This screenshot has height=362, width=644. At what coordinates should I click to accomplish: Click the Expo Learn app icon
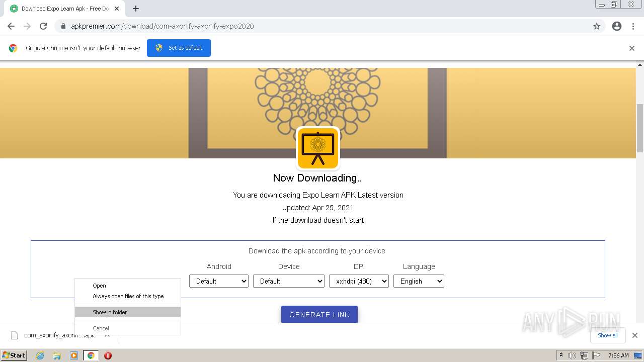pos(317,148)
